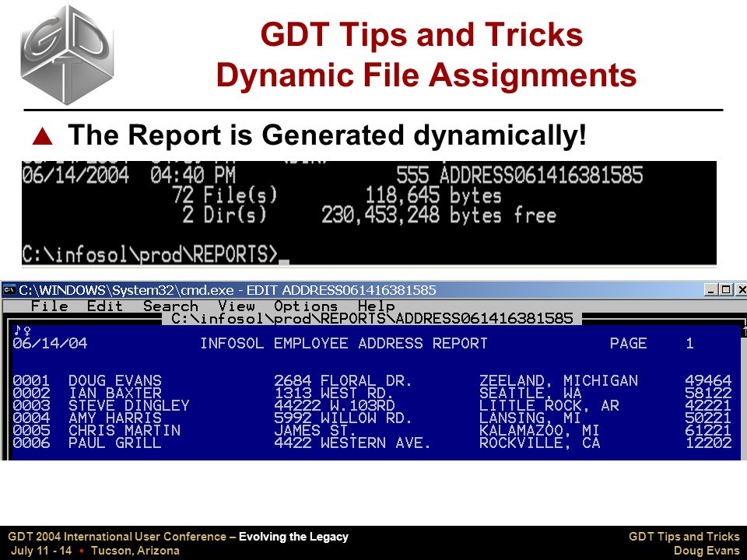Click city LITTLE ROCK, AR
747x560 pixels.
point(549,405)
